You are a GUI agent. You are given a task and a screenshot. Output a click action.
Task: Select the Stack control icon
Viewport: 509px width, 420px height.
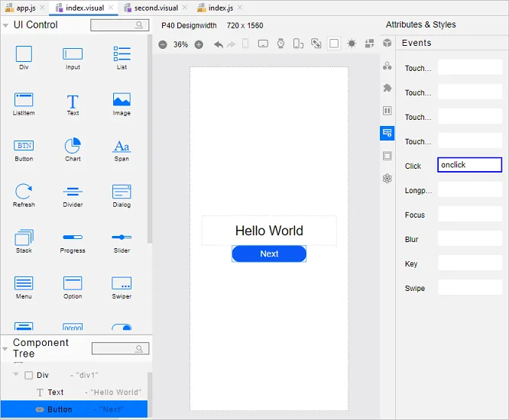[x=24, y=237]
